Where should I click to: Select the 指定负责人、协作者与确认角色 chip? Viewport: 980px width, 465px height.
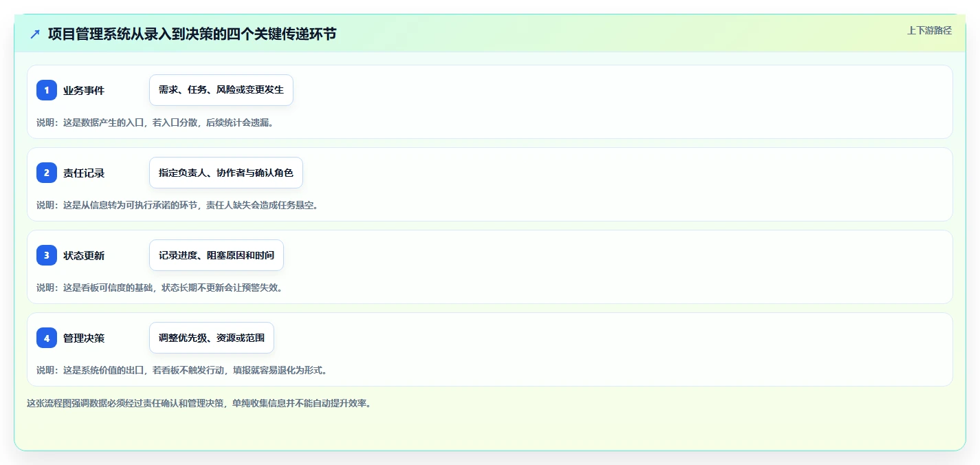click(x=226, y=173)
